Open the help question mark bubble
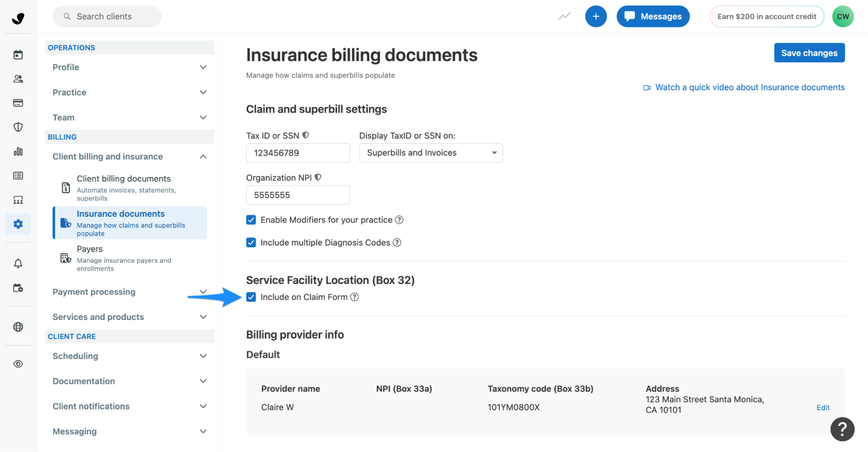868x452 pixels. pyautogui.click(x=842, y=429)
